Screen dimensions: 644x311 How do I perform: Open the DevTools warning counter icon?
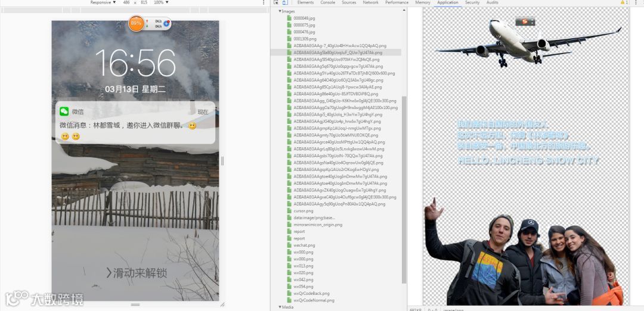pyautogui.click(x=624, y=2)
